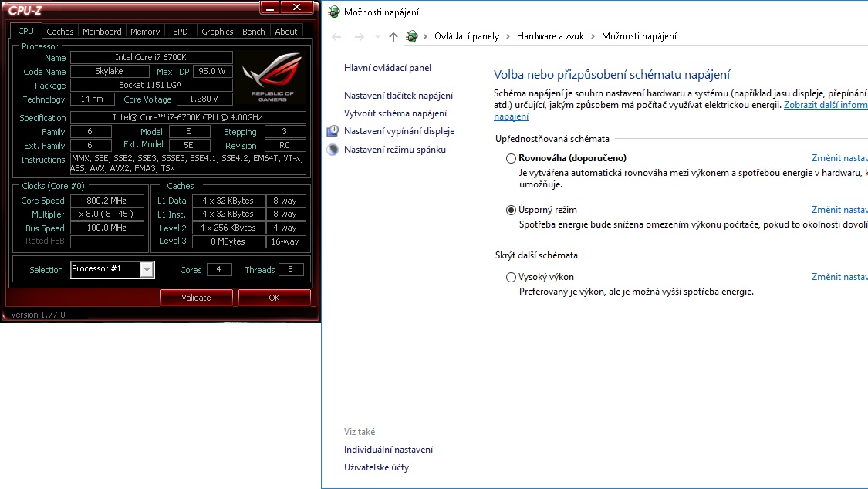The image size is (868, 489).
Task: Open Individuální nastavení link
Action: coord(388,450)
